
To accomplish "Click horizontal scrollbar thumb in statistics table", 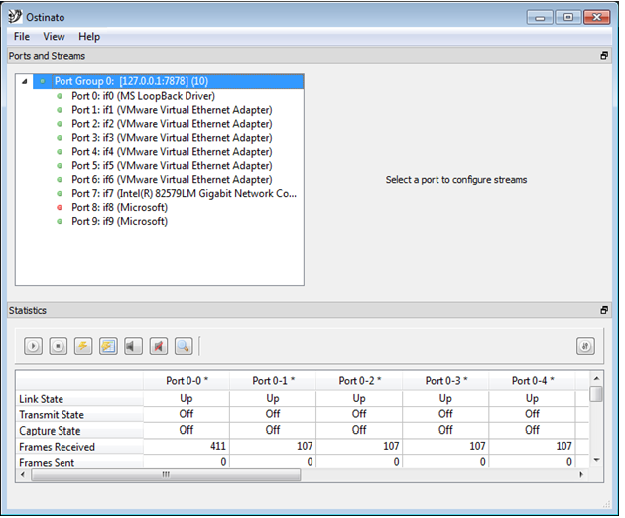I will click(x=166, y=475).
